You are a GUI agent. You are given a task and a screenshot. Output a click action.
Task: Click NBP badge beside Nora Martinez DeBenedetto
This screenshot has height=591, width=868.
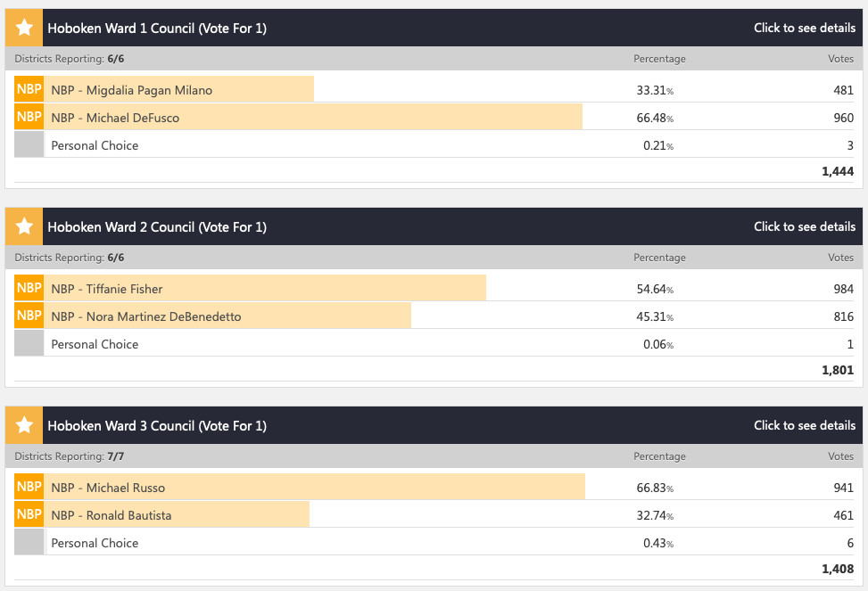29,316
